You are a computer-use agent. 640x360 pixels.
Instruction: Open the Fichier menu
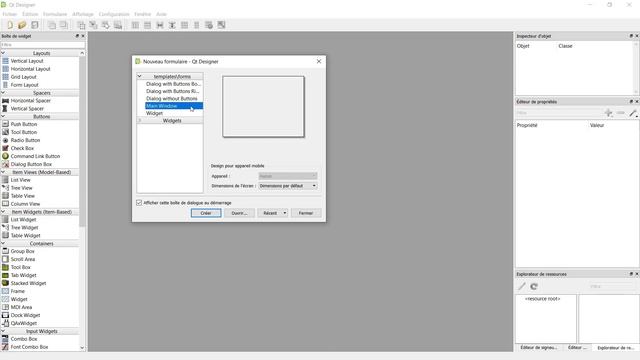[x=10, y=14]
